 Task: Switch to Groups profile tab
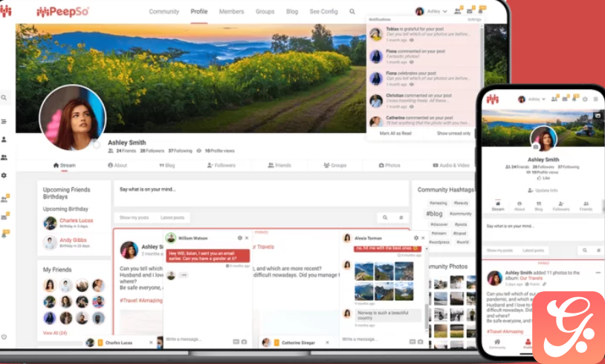coord(334,165)
